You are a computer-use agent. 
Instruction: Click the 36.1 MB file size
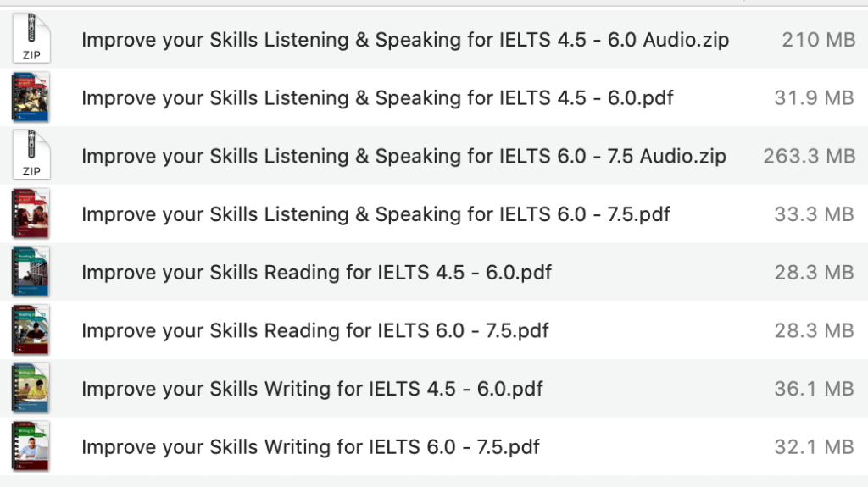[814, 389]
